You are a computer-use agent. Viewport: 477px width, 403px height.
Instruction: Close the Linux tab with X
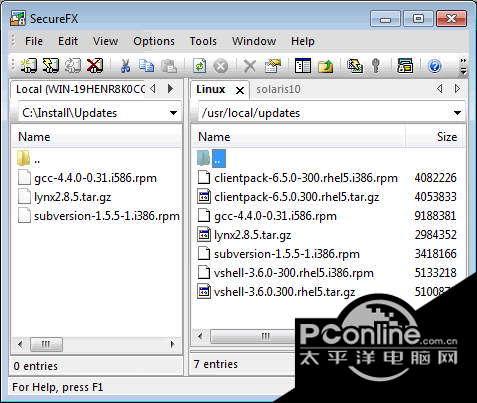coord(240,90)
